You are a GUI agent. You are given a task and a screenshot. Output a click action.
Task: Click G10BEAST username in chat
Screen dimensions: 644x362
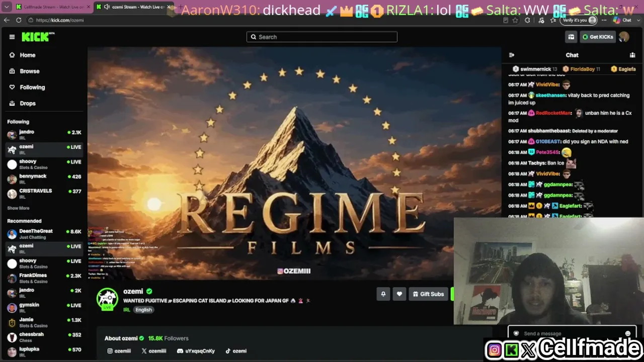pyautogui.click(x=548, y=142)
